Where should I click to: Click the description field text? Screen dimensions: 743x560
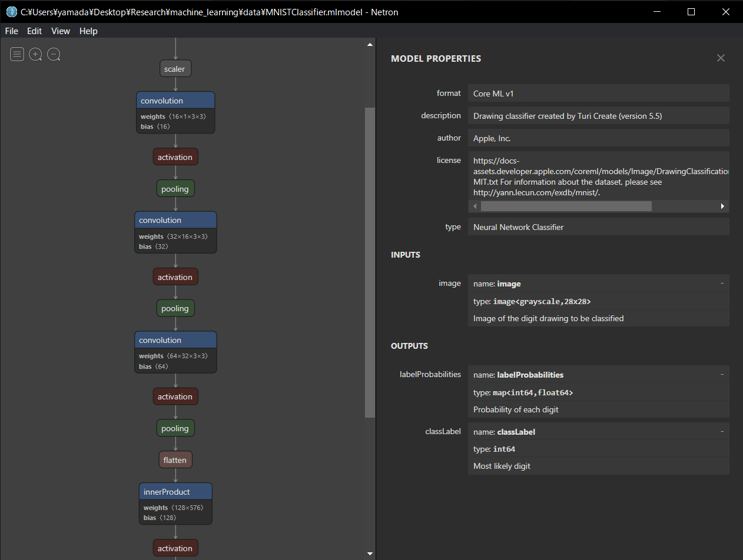(568, 116)
